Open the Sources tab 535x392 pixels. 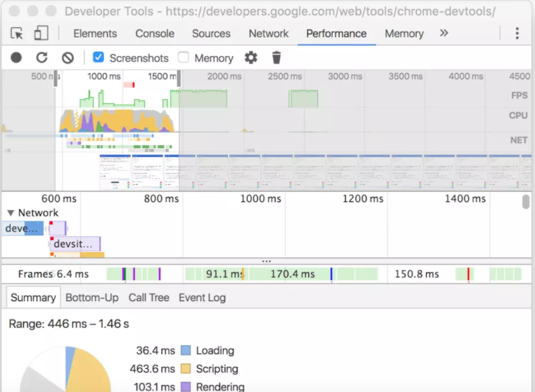tap(211, 33)
